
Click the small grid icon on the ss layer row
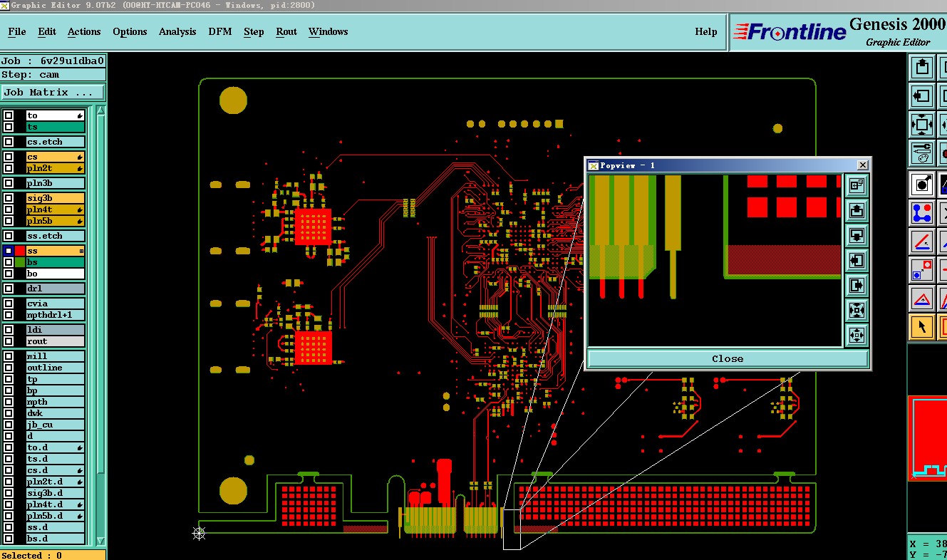81,251
